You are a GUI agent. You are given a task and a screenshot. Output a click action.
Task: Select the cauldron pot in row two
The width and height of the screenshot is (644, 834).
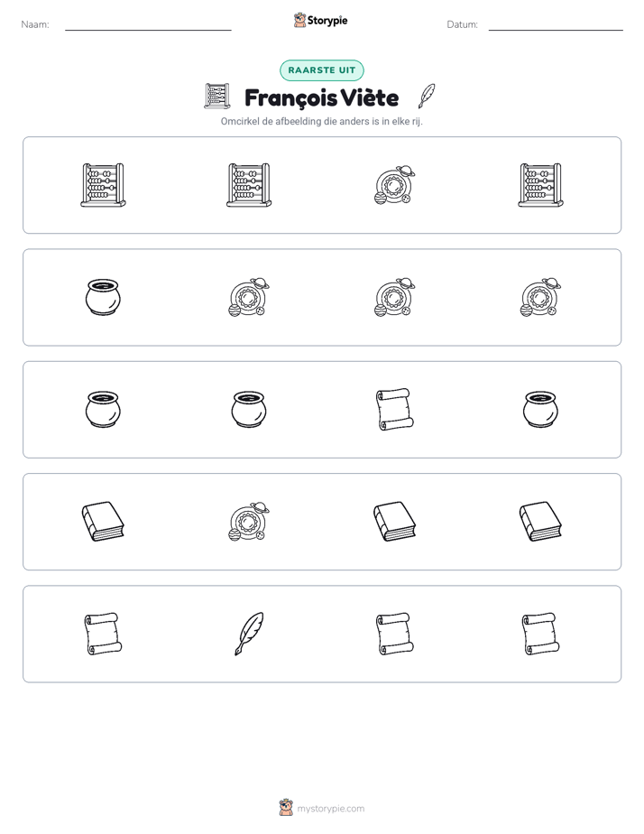pos(103,297)
